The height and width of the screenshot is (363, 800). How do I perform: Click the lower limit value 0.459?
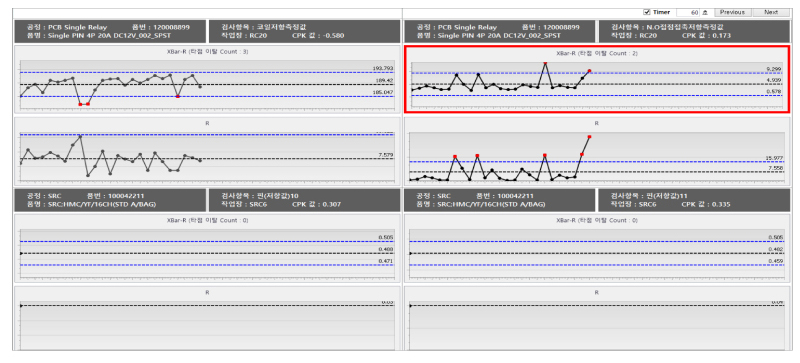[776, 261]
